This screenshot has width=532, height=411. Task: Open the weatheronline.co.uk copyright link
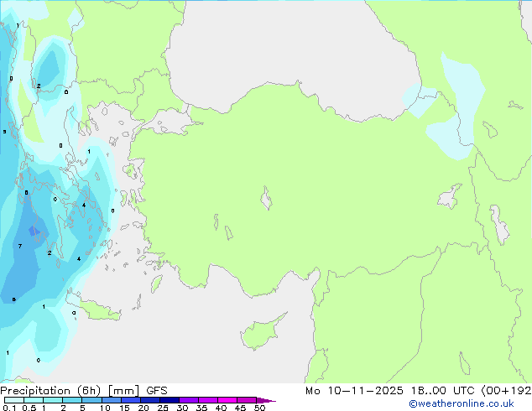(x=462, y=403)
